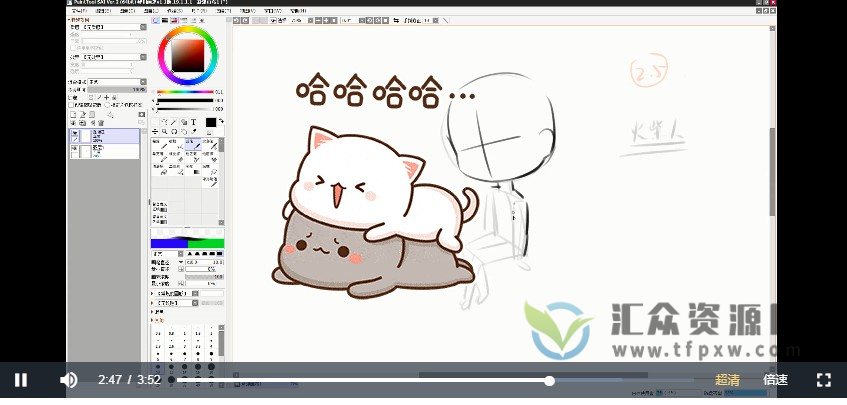The height and width of the screenshot is (405, 847).
Task: Show the HSV slider panel icon
Action: [174, 21]
